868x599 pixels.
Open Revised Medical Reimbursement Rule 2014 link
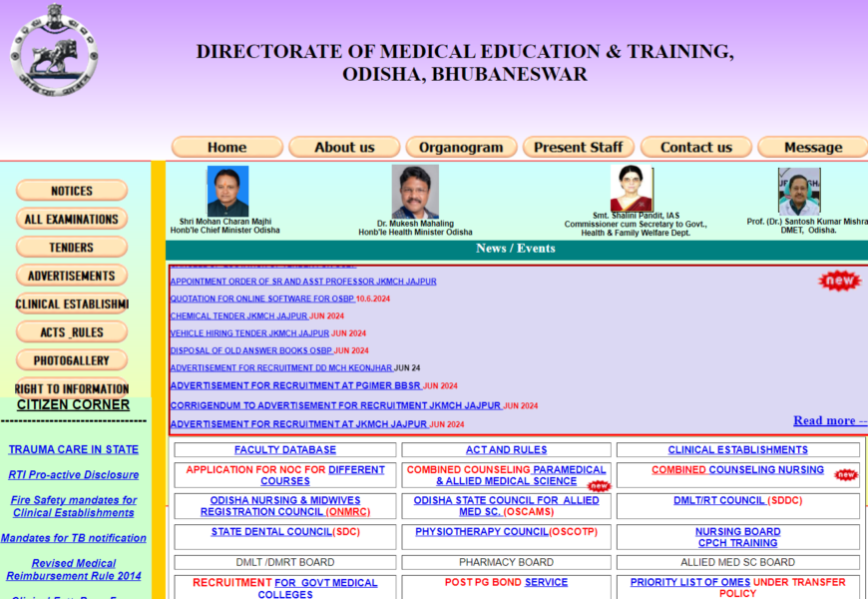pyautogui.click(x=73, y=570)
